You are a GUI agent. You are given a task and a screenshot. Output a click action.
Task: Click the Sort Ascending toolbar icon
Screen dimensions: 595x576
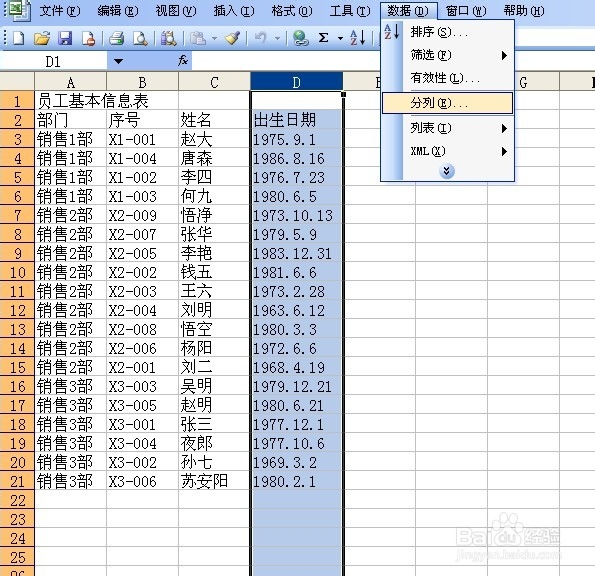click(x=358, y=38)
